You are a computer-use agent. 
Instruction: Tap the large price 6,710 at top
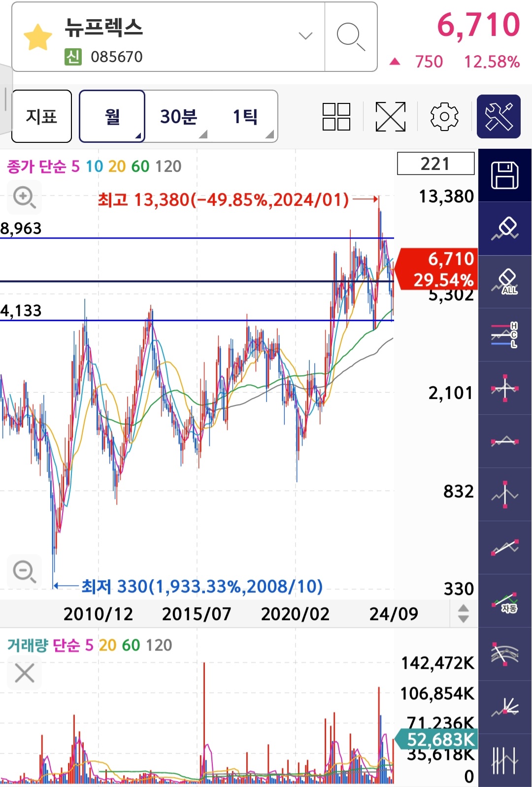(x=479, y=25)
